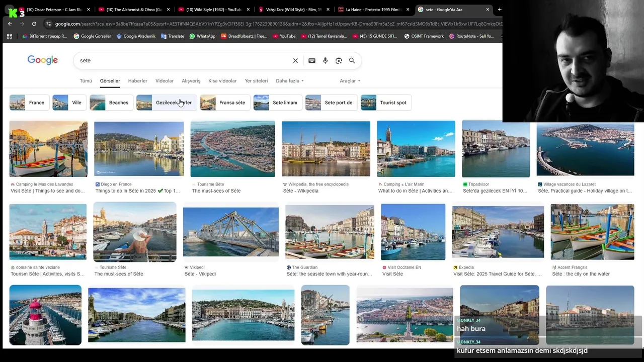The image size is (644, 362).
Task: Open The Guardian seaside town image
Action: (330, 232)
